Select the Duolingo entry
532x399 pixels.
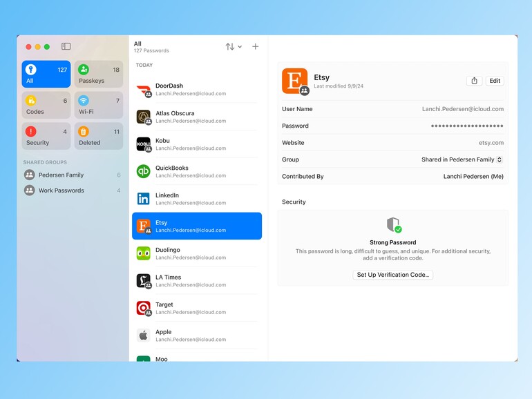[x=197, y=253]
